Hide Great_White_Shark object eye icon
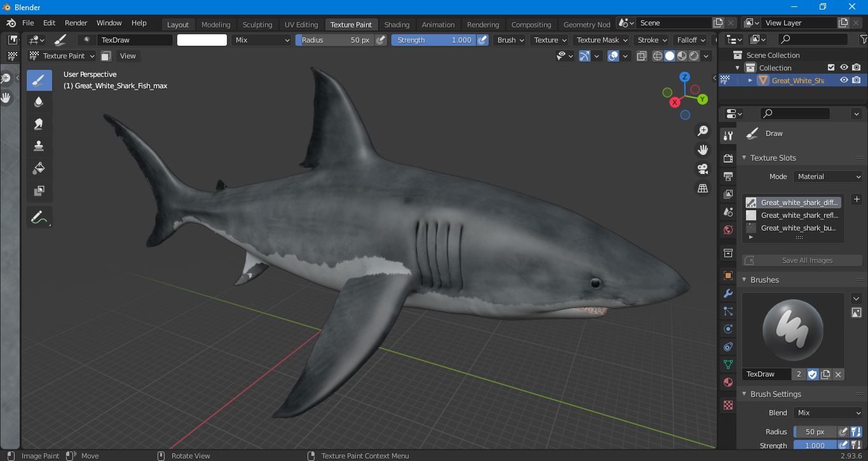The image size is (868, 461). (844, 80)
